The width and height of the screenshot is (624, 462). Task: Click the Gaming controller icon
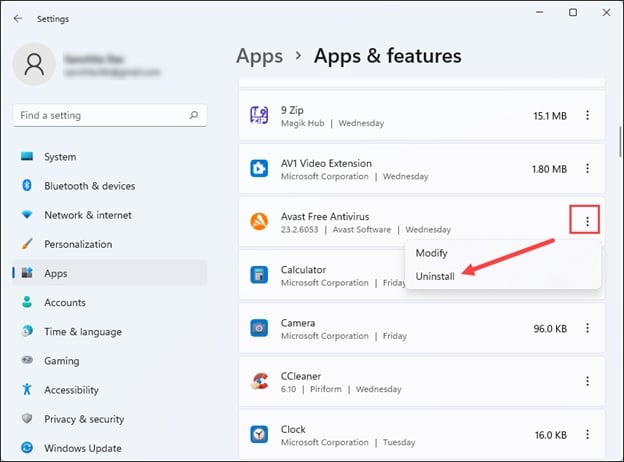click(x=27, y=360)
